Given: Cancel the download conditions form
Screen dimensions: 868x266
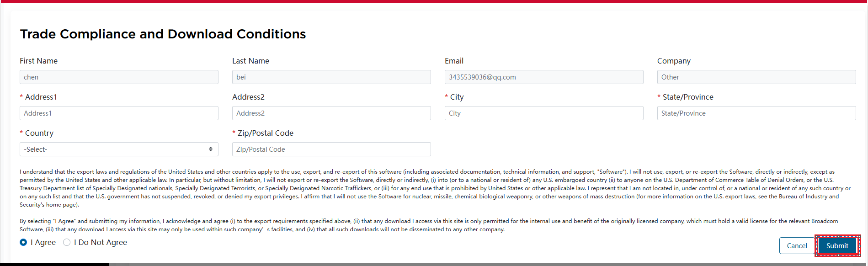Looking at the screenshot, I should [x=797, y=246].
